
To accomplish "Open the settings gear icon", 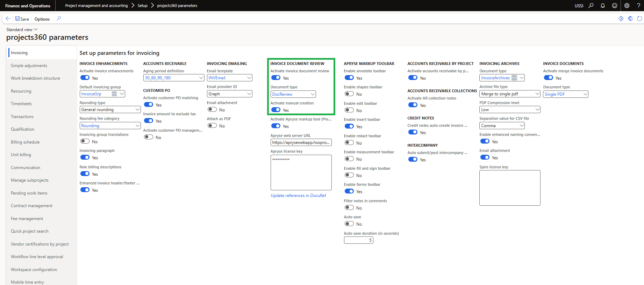I will click(x=627, y=6).
